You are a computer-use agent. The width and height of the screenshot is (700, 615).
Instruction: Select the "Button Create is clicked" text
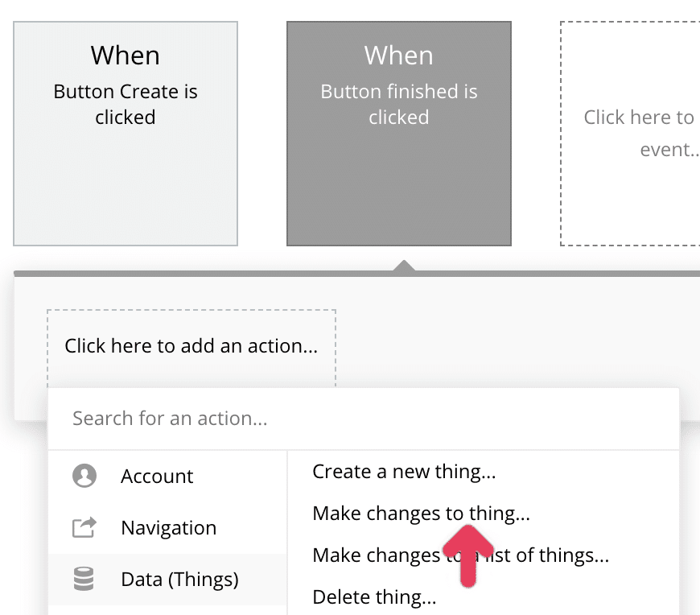[126, 105]
